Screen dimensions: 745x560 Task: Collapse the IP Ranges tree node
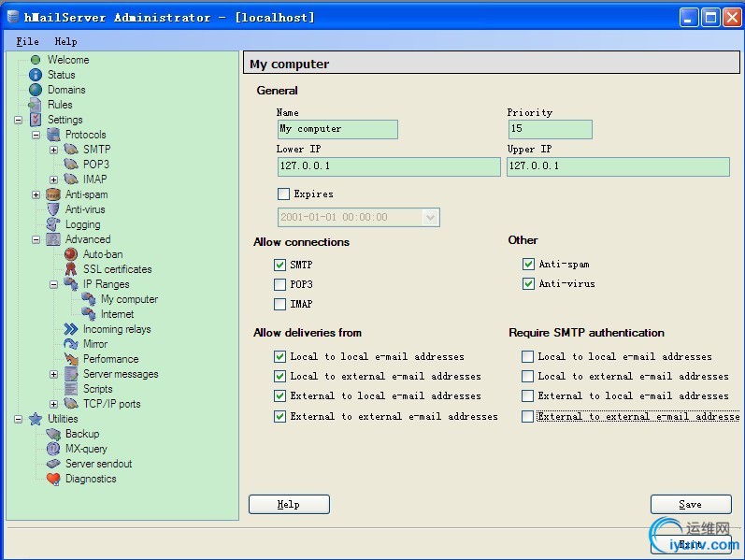53,285
